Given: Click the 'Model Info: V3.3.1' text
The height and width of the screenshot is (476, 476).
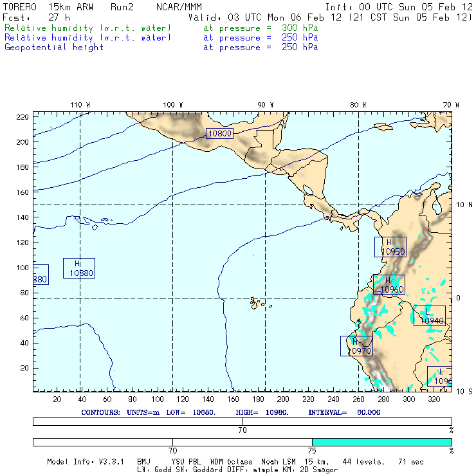Looking at the screenshot, I should [x=86, y=462].
